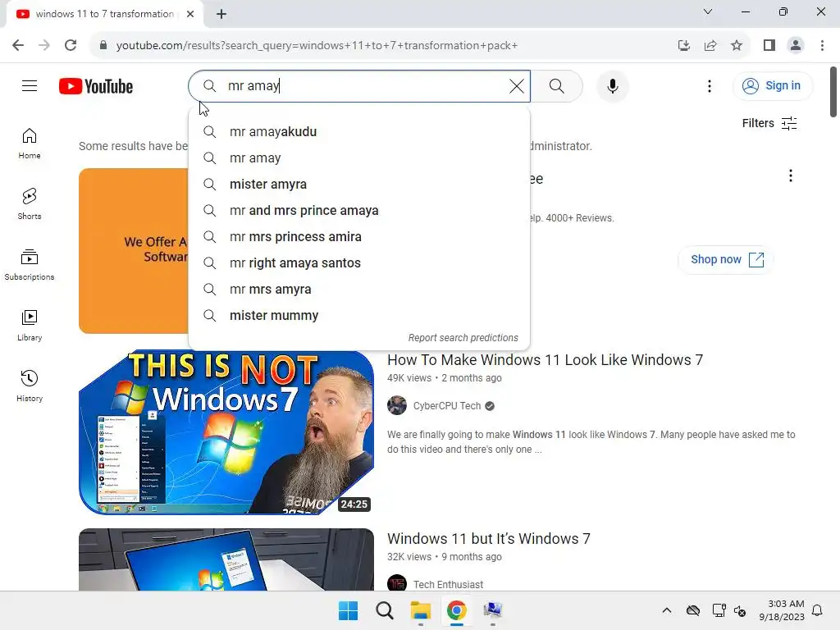The height and width of the screenshot is (630, 840).
Task: Clear the search box with the X icon
Action: 517,86
